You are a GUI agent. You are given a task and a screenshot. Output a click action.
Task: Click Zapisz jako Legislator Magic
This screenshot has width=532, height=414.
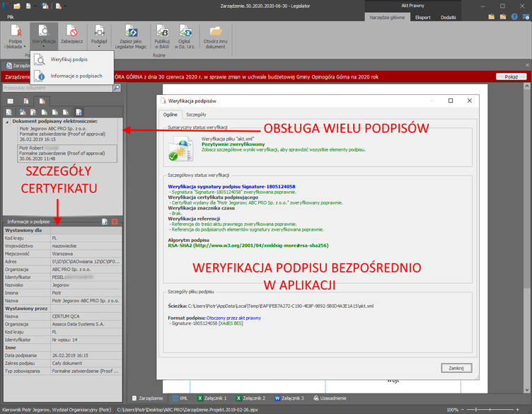[131, 37]
